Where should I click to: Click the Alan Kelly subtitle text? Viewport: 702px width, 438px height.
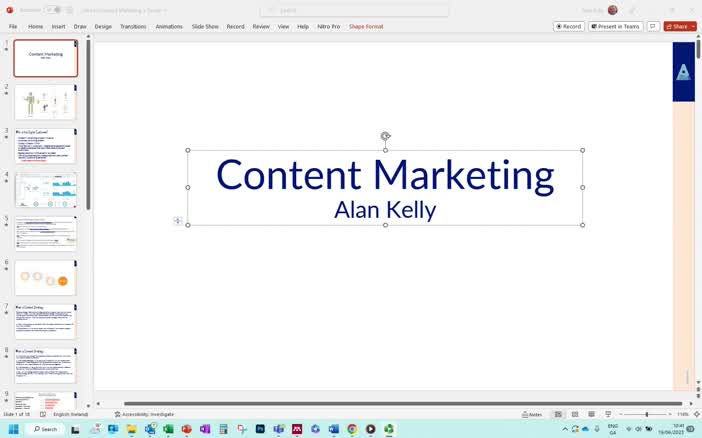tap(385, 210)
